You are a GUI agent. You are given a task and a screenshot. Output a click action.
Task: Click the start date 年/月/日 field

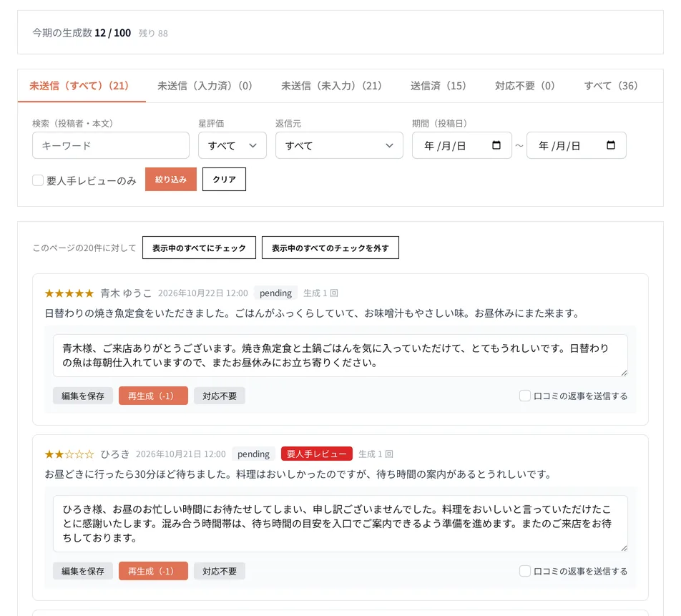(461, 145)
